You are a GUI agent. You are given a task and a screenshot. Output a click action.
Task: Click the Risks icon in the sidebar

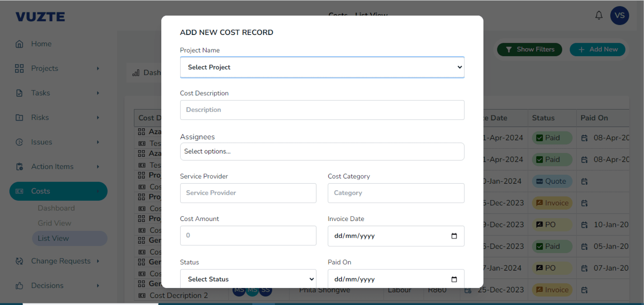(20, 117)
